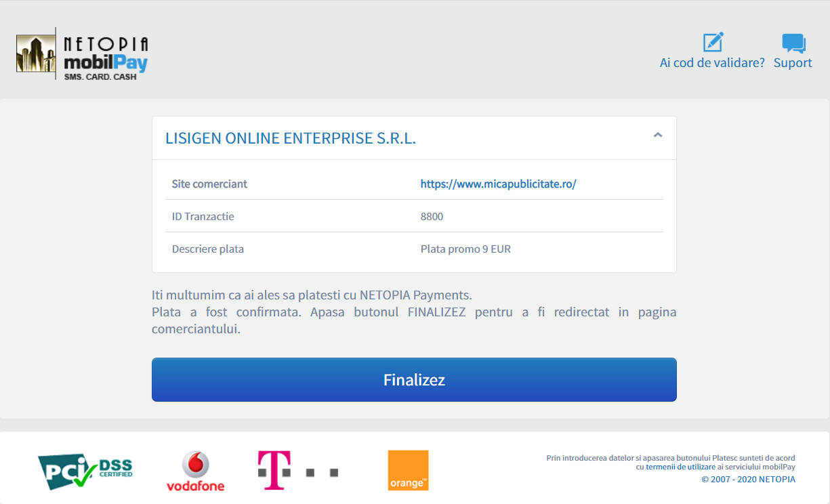
Task: Click the 'Site comerciant' label
Action: pos(209,184)
